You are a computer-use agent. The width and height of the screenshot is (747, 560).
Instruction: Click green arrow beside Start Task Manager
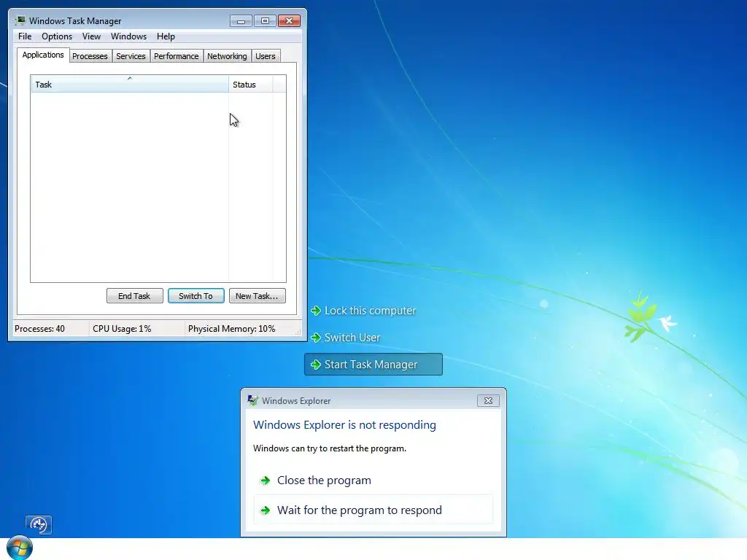coord(315,365)
